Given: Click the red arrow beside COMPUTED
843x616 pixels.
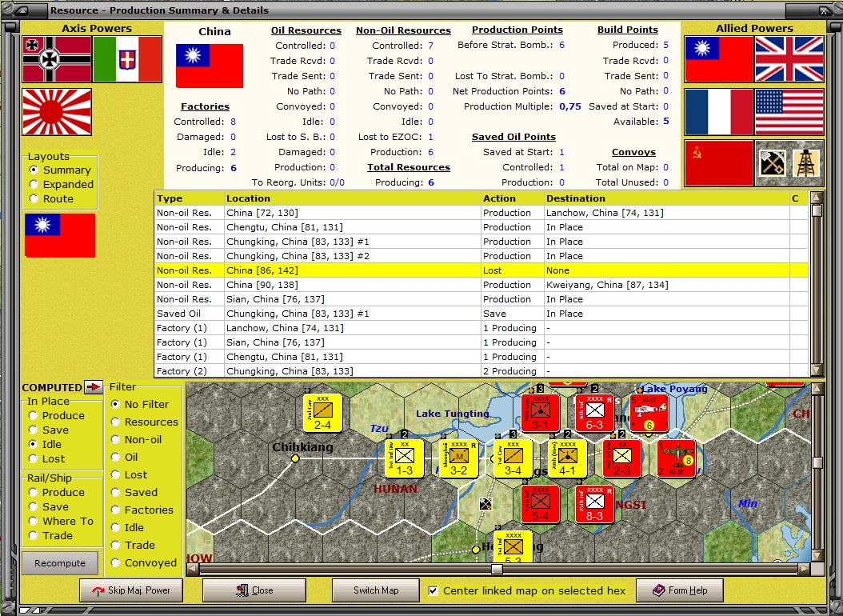Looking at the screenshot, I should (x=94, y=387).
